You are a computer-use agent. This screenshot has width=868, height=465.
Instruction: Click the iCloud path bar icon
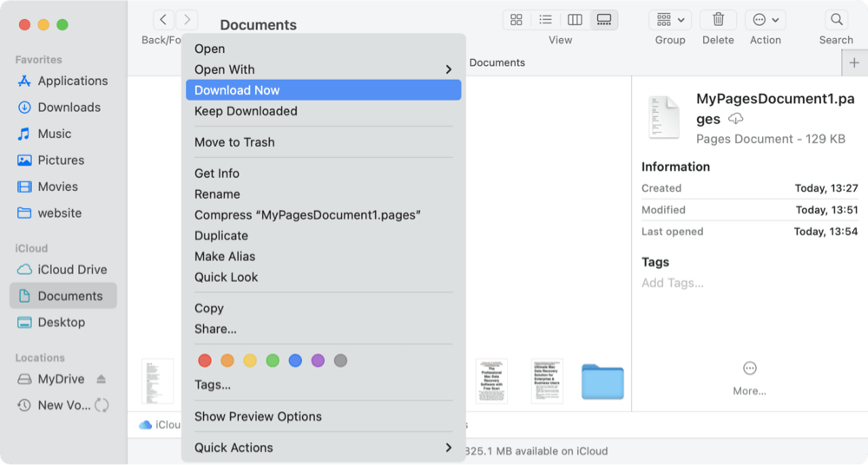[146, 424]
